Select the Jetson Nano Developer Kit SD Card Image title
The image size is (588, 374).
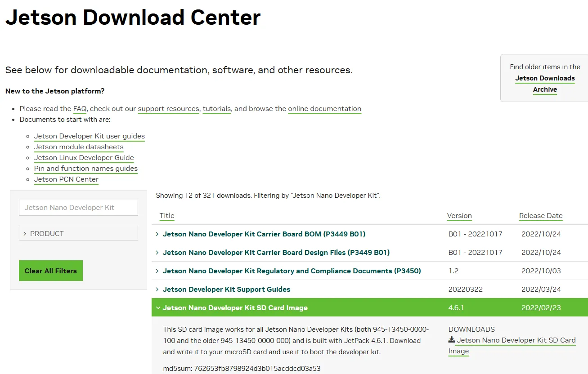pos(235,308)
